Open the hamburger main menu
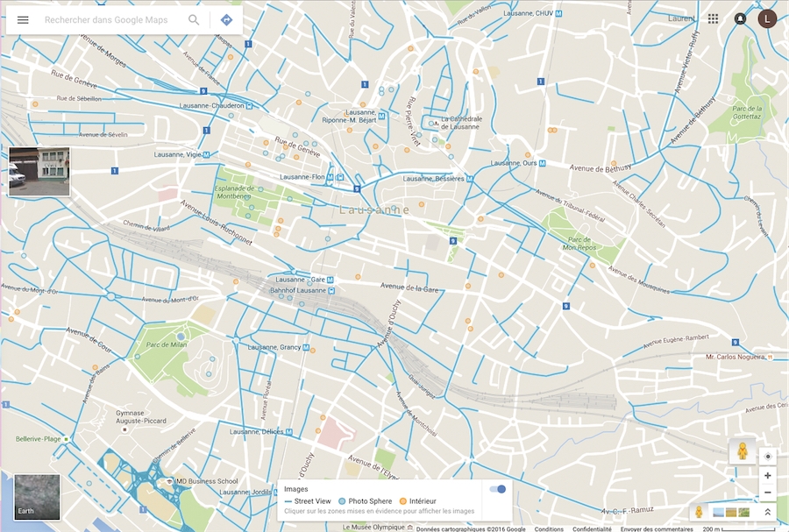789x532 pixels. [23, 20]
